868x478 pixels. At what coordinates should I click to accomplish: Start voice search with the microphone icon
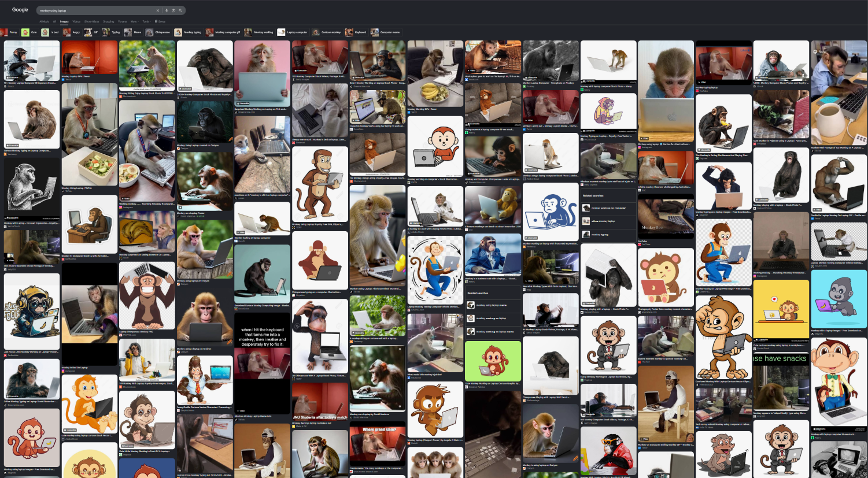pos(167,10)
